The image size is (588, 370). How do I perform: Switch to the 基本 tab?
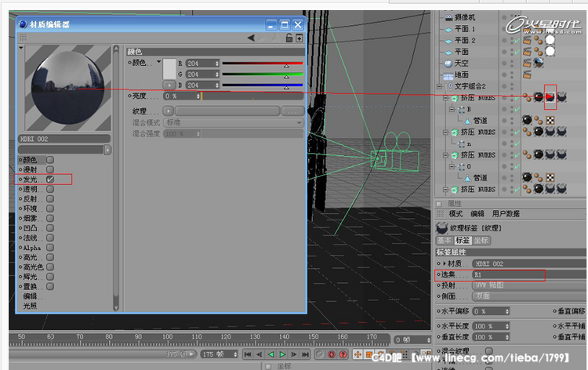[x=445, y=241]
